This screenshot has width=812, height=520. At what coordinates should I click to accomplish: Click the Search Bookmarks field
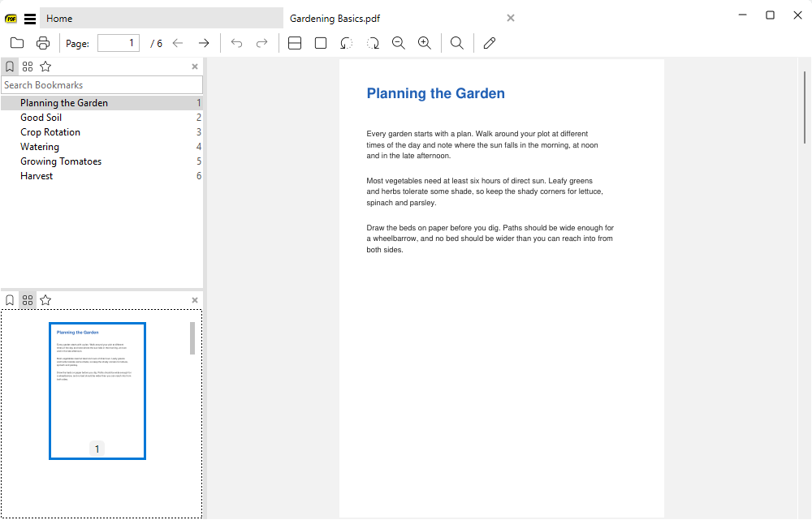[x=102, y=85]
